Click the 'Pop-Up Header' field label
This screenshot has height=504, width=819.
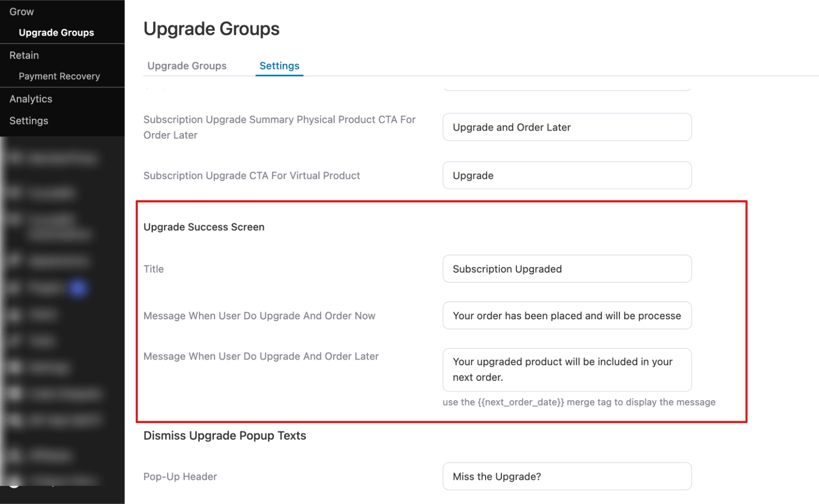point(180,477)
